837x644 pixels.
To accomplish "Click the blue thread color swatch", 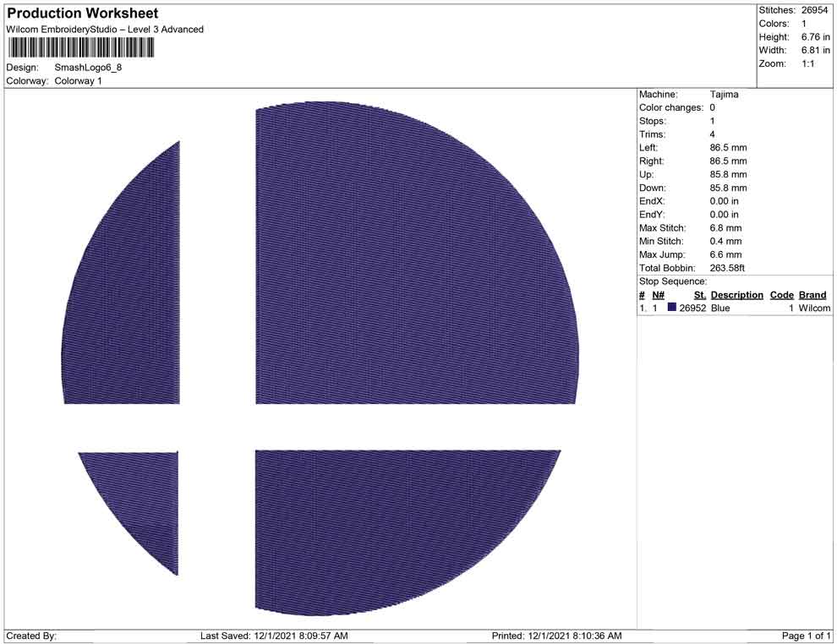I will coord(672,308).
